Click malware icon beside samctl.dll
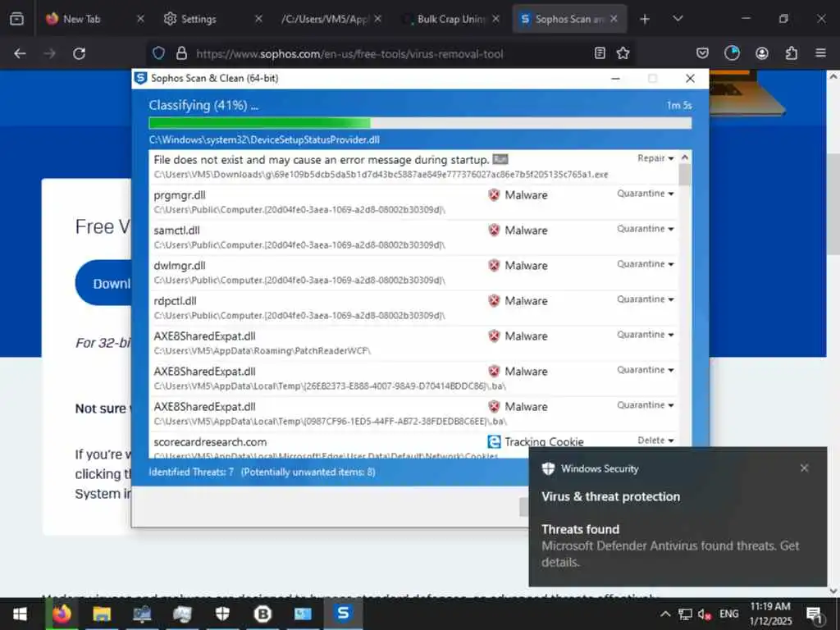The height and width of the screenshot is (630, 840). pyautogui.click(x=494, y=231)
